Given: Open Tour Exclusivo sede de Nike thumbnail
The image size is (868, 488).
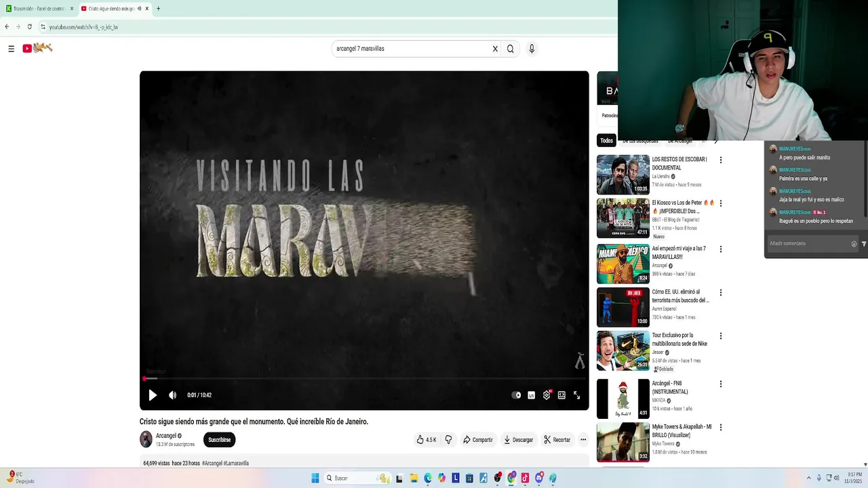Looking at the screenshot, I should click(x=623, y=350).
